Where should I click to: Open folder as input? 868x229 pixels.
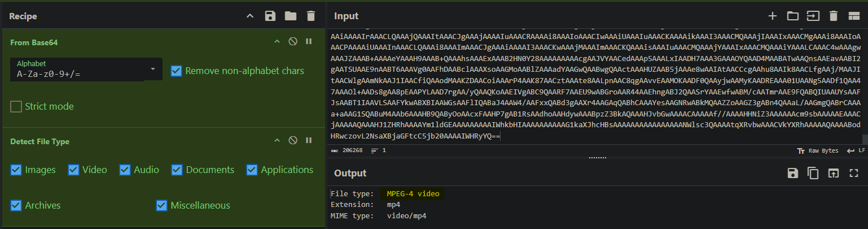coord(793,16)
